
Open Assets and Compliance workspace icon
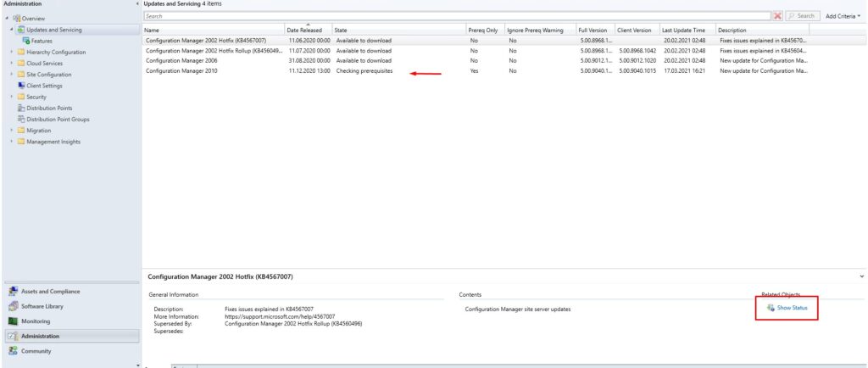pos(13,291)
